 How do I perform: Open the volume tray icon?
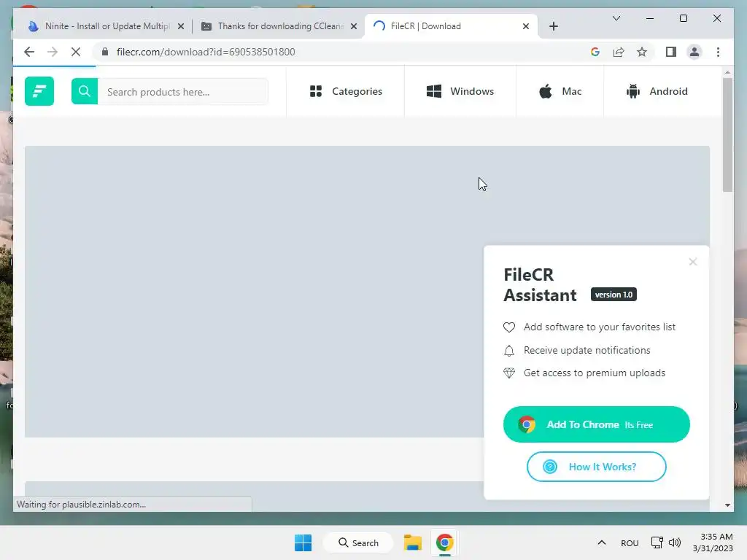675,542
